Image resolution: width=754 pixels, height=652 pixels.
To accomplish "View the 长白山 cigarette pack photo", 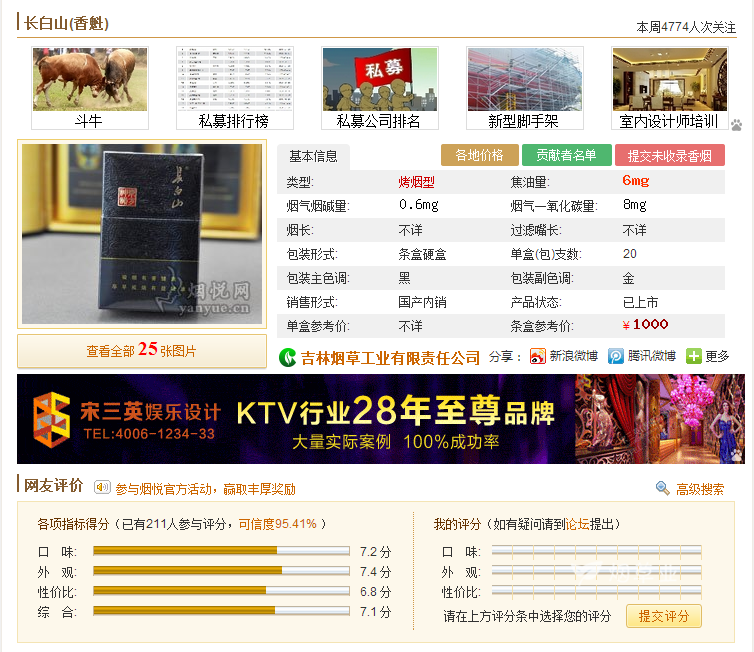I will point(142,234).
